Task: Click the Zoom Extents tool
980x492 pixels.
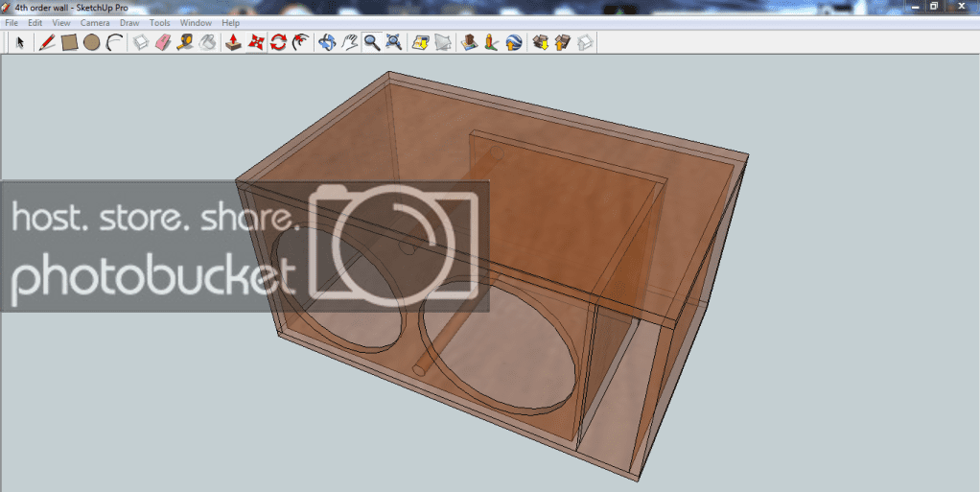Action: pyautogui.click(x=394, y=42)
